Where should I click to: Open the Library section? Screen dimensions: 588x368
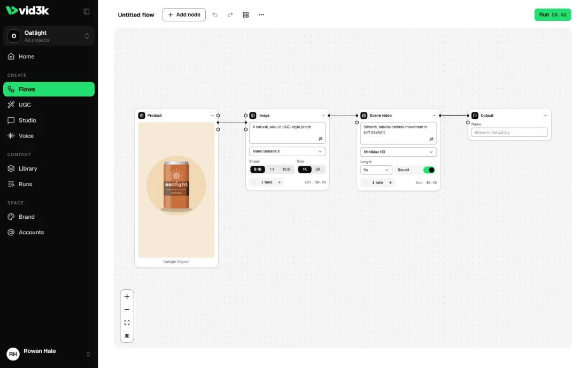[x=49, y=168]
